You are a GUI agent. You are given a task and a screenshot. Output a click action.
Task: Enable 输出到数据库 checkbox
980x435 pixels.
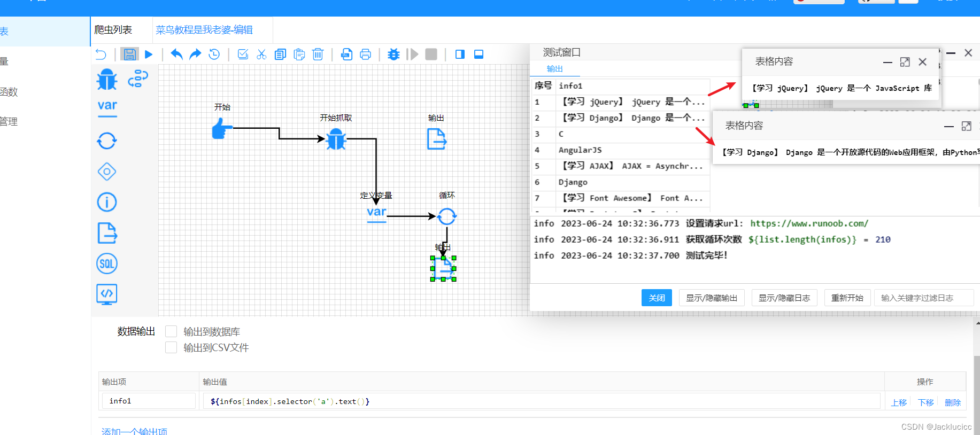(171, 331)
